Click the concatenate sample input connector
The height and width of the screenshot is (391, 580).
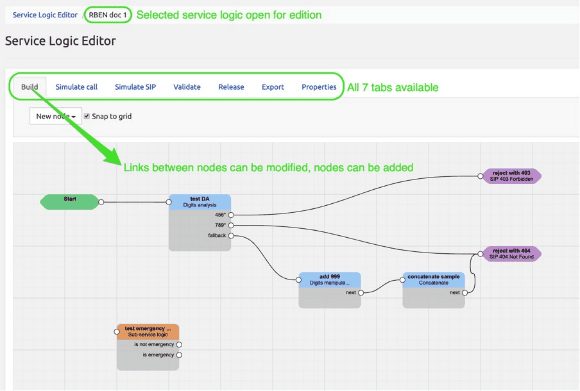402,280
